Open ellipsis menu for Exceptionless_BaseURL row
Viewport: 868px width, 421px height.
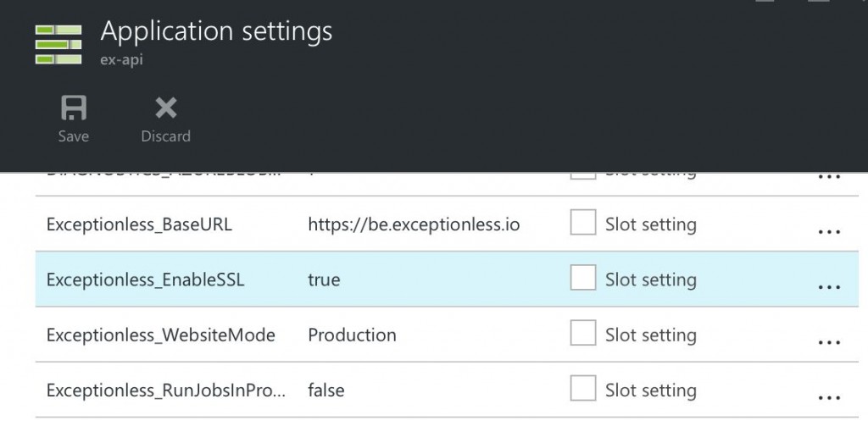click(829, 230)
